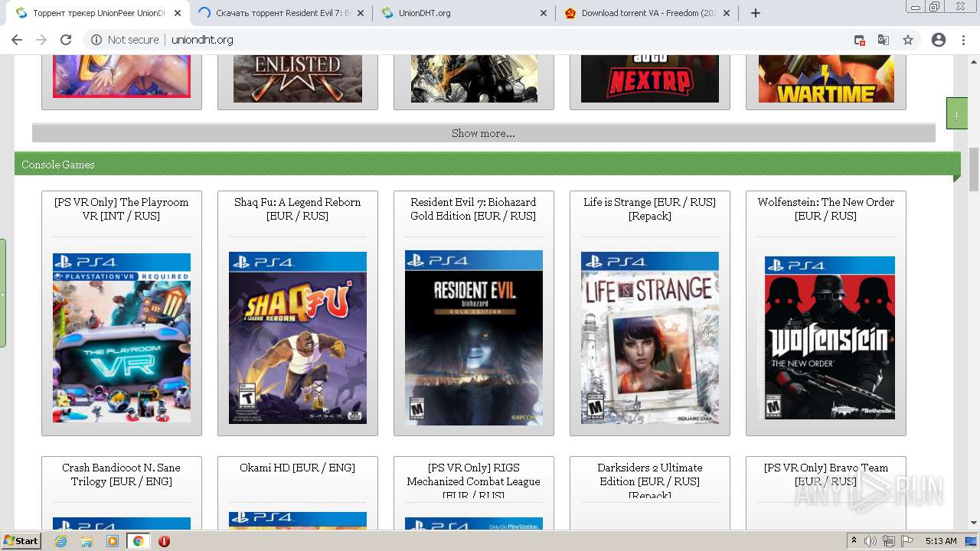Viewport: 980px width, 551px height.
Task: Switch to the VA - Freedom download tab
Action: (x=646, y=13)
